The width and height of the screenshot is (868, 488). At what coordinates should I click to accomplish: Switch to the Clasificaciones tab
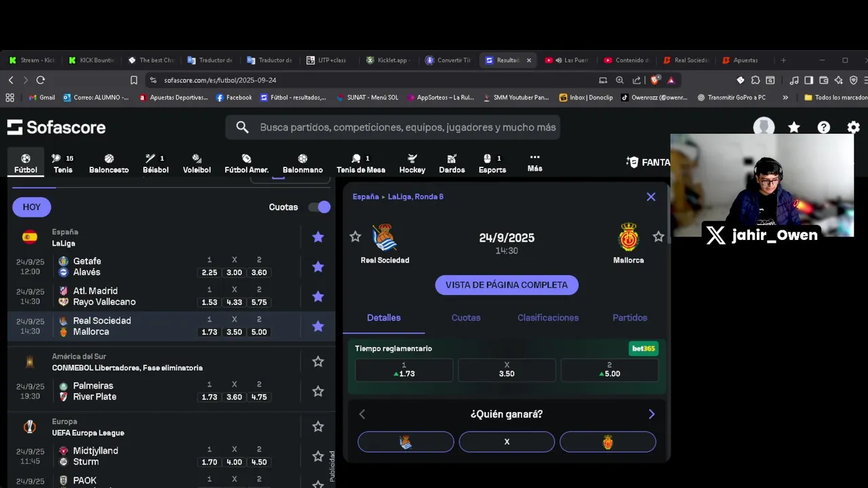(548, 318)
